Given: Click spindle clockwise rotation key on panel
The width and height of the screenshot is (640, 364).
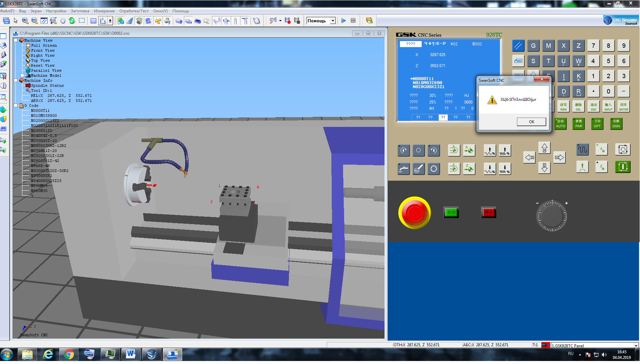Looking at the screenshot, I should (x=404, y=151).
